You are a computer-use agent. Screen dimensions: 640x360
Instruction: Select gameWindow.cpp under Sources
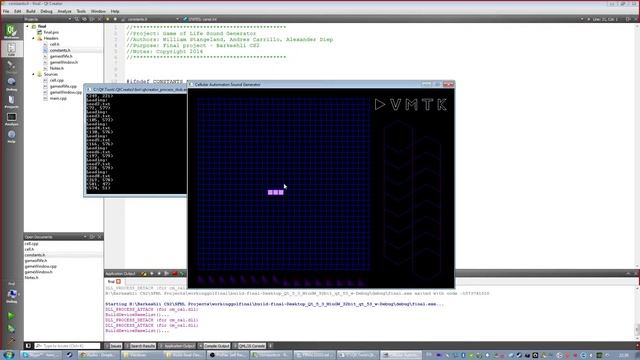(65, 92)
